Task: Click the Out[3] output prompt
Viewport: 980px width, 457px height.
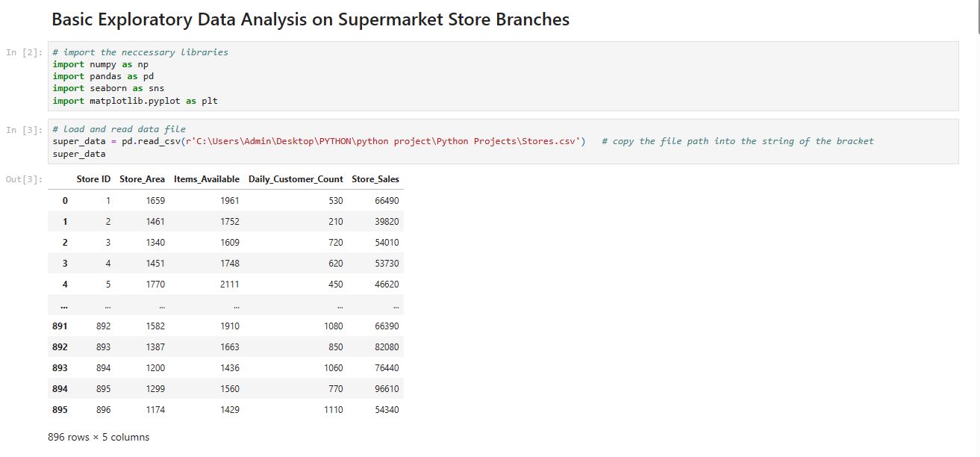Action: [x=24, y=180]
